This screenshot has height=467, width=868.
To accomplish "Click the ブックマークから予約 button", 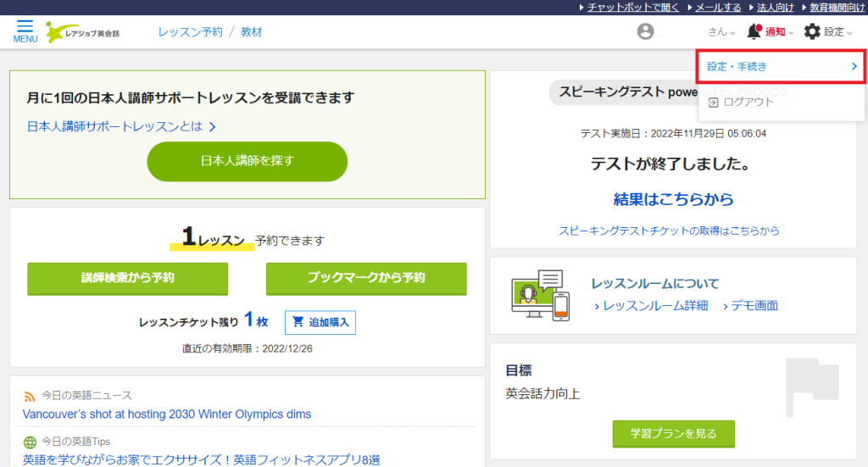I will (366, 278).
